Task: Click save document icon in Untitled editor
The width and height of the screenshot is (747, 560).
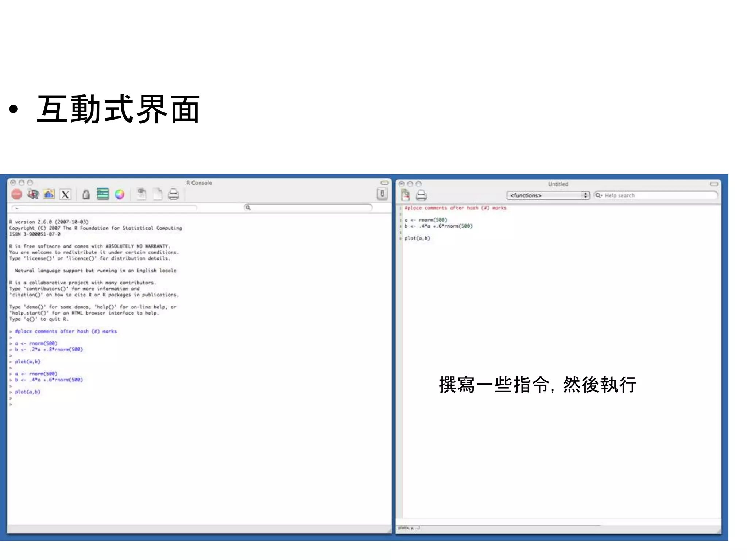Action: [406, 195]
